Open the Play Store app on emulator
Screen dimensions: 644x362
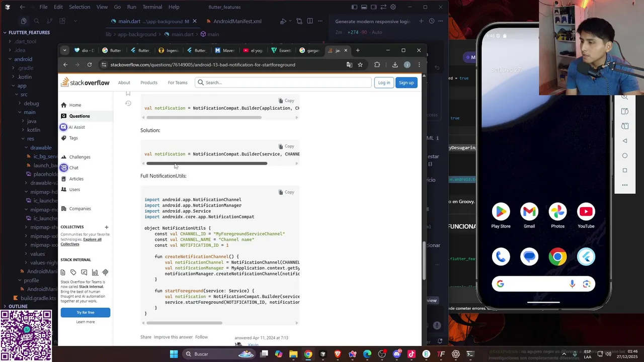(501, 212)
